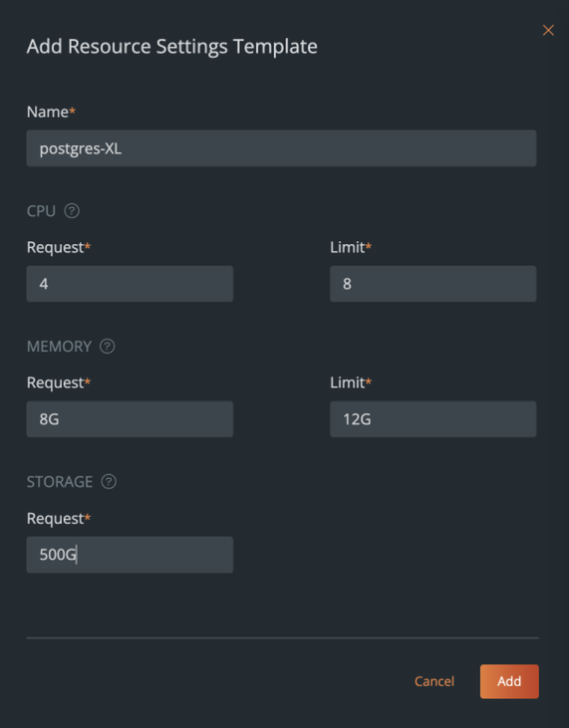Click the Storage Request field showing 500G

tap(130, 555)
